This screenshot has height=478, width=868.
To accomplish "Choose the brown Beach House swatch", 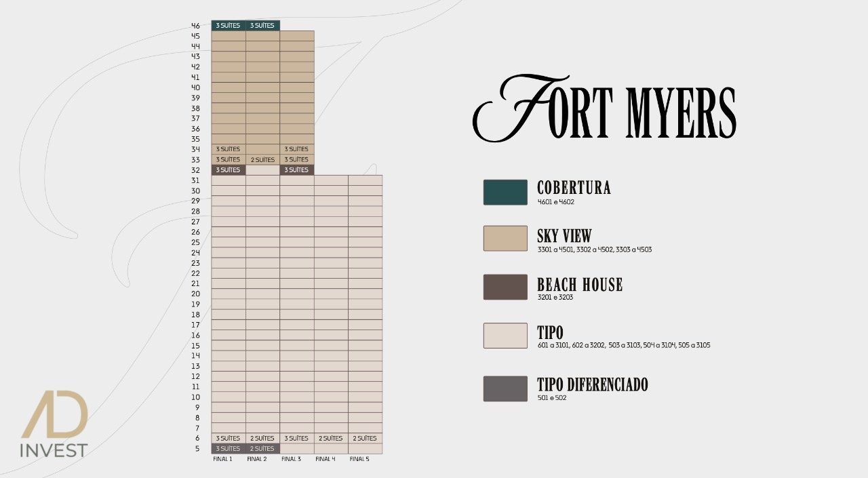I will (x=505, y=287).
